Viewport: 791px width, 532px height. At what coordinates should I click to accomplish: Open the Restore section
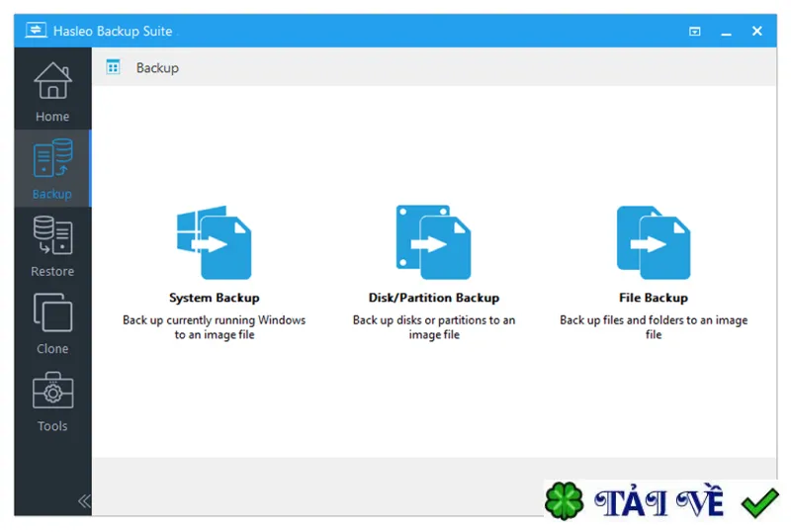point(52,246)
